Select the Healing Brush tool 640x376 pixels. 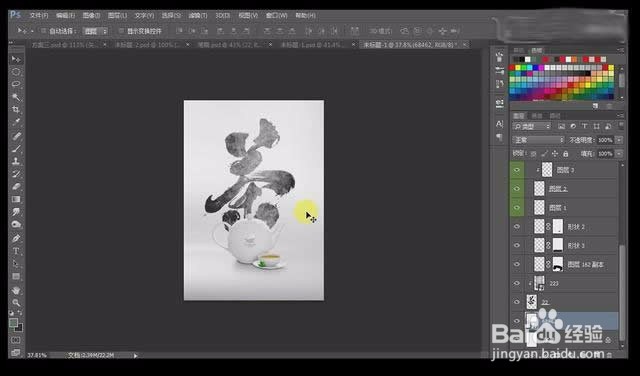point(16,136)
